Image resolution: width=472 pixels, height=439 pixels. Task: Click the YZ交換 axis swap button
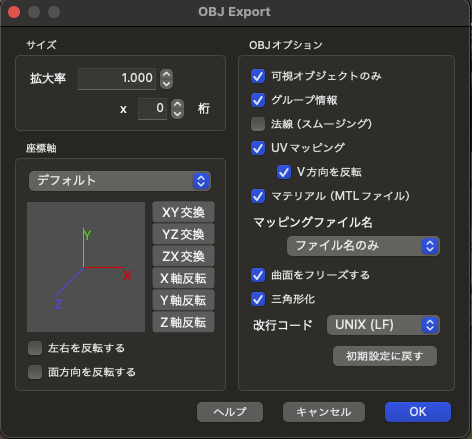(183, 234)
